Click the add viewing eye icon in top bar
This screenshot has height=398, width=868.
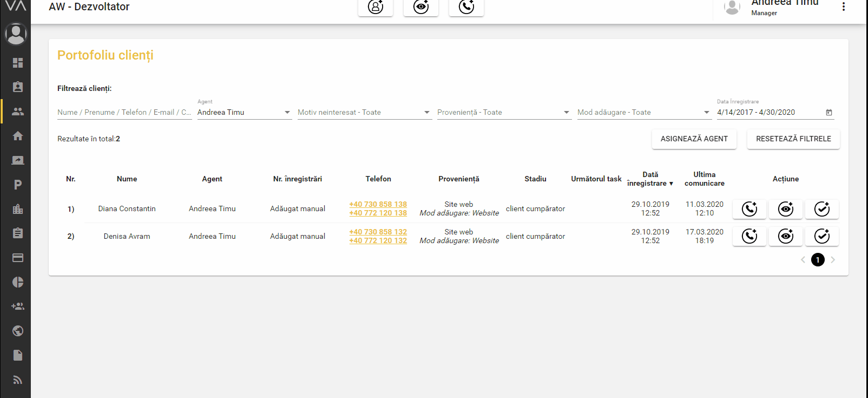(420, 7)
